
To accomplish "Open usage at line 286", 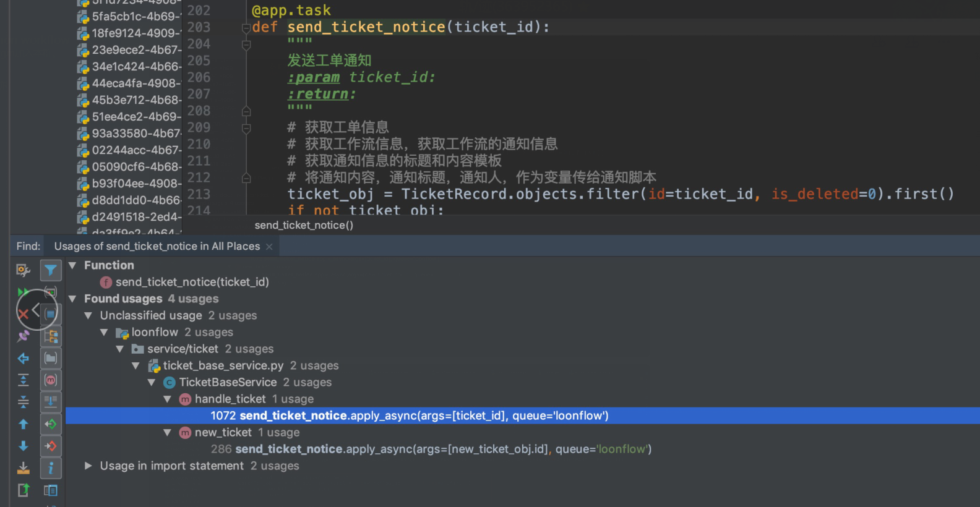I will [x=431, y=449].
